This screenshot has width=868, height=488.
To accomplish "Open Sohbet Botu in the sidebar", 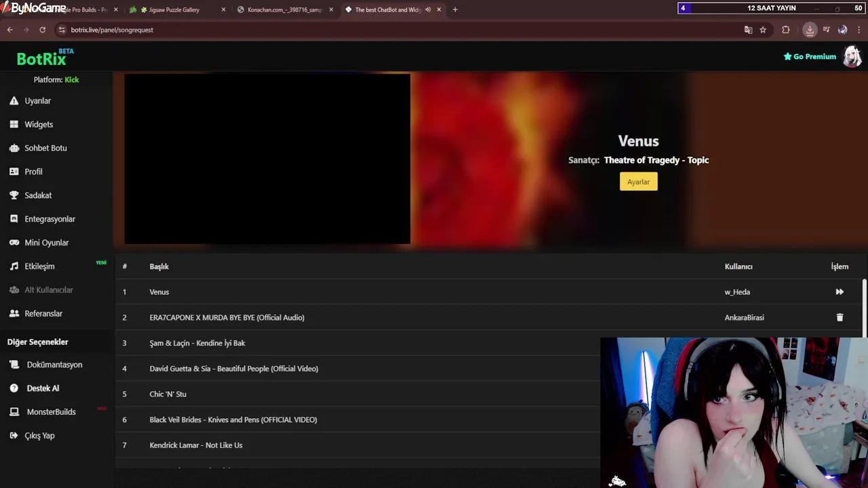I will (x=45, y=148).
